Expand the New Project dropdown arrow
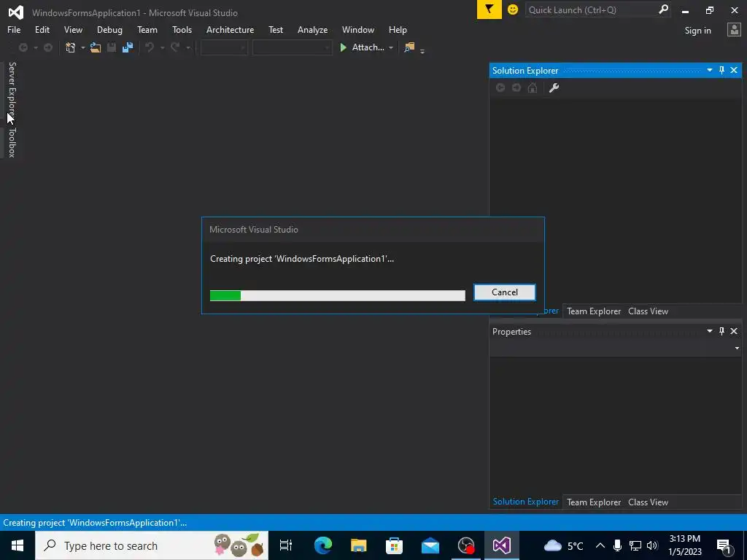Image resolution: width=747 pixels, height=560 pixels. pyautogui.click(x=82, y=47)
